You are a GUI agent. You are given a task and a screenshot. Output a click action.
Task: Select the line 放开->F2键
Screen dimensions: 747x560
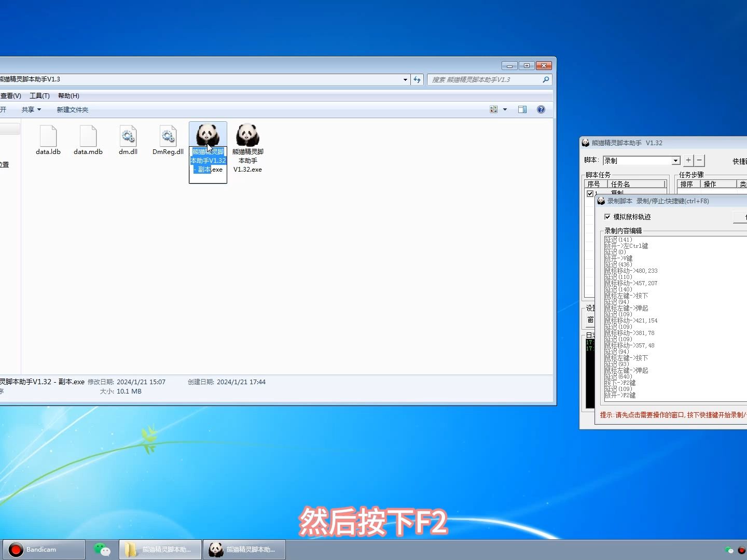pos(620,395)
